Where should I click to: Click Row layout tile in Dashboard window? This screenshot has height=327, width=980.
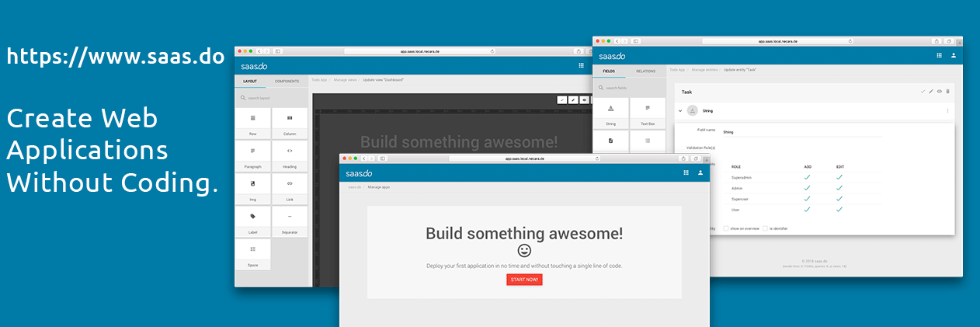(252, 123)
